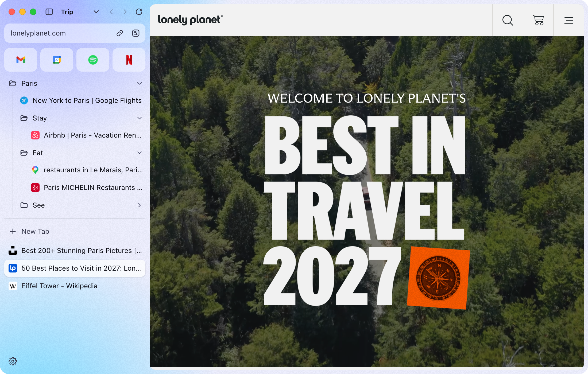Click the lonely planet logo

coord(190,20)
